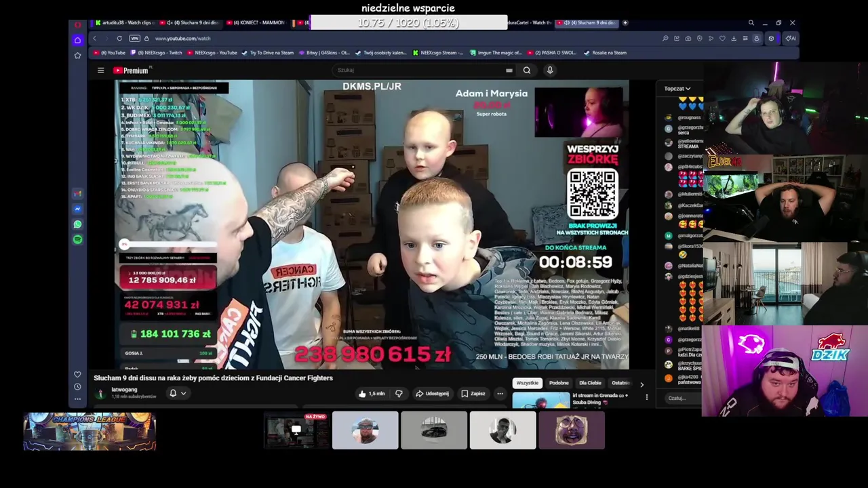Click the video title Słucham 9 dni dissu
Viewport: 868px width, 488px height.
(213, 378)
